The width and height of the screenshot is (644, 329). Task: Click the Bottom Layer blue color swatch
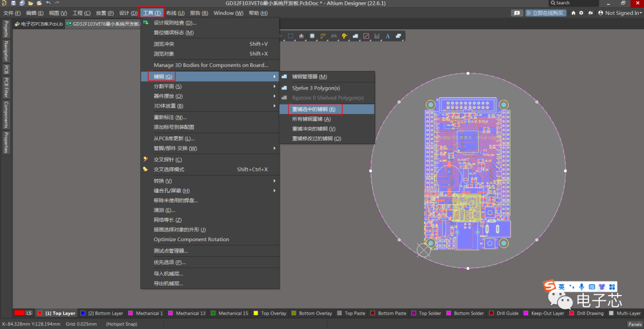click(x=83, y=313)
